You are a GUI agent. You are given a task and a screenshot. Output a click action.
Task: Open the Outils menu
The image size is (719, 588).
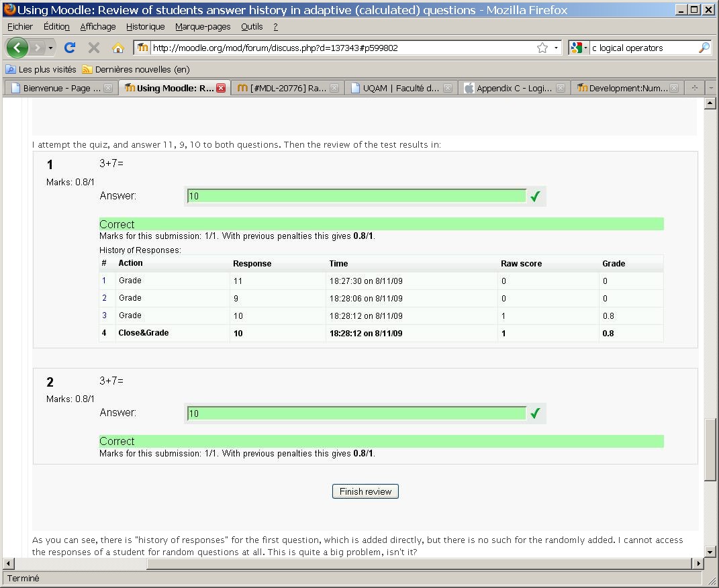tap(252, 27)
